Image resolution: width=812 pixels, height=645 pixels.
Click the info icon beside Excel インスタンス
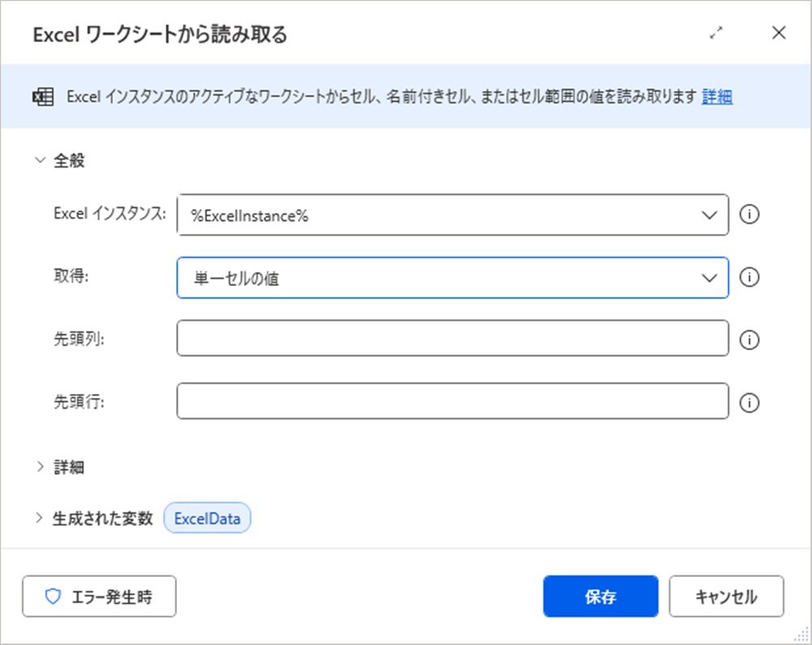pyautogui.click(x=749, y=214)
